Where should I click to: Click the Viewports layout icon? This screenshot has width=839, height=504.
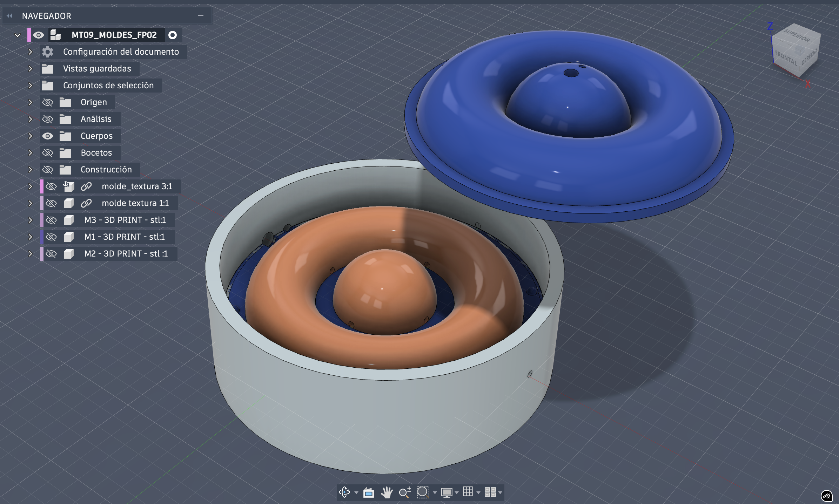tap(490, 492)
